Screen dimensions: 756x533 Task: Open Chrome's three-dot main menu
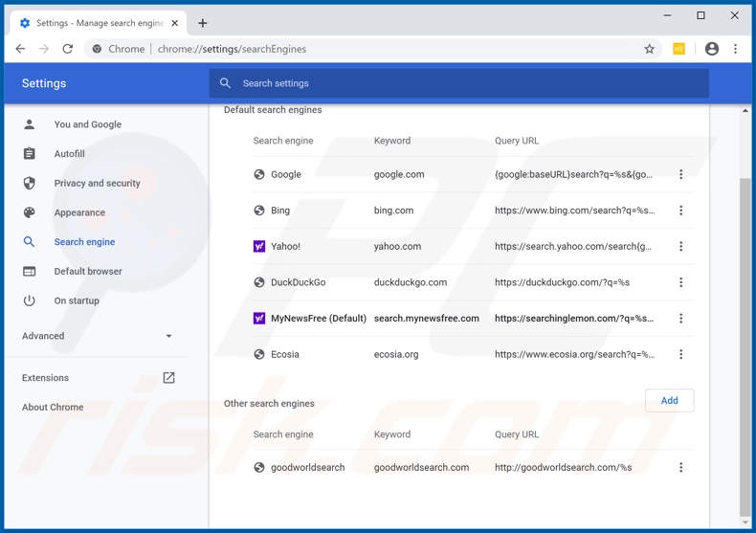point(735,49)
